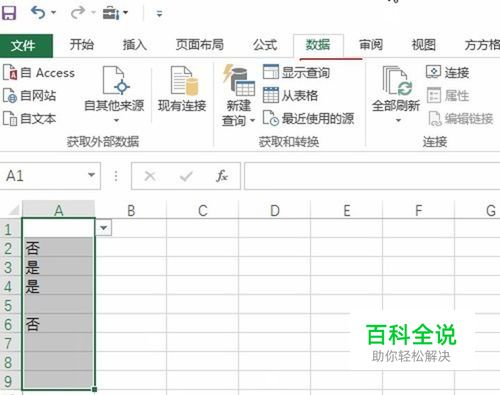Click 属性 in connections group
This screenshot has height=395, width=500.
448,96
